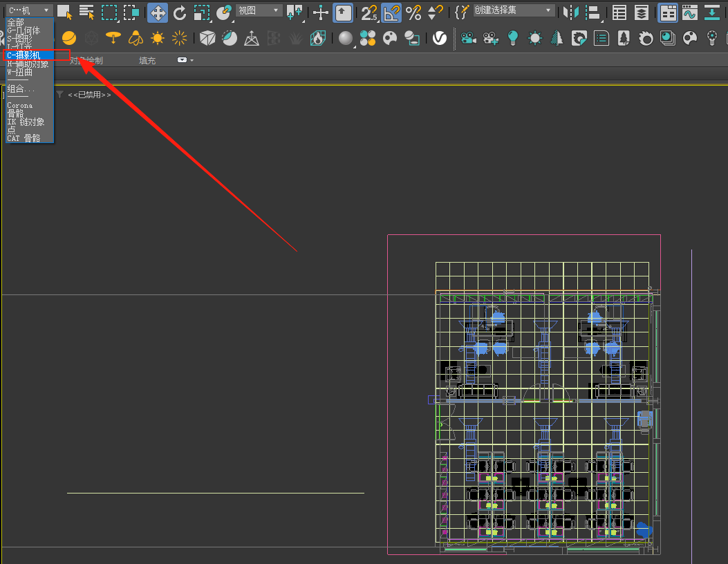Choose G-几何体 from the filter list
This screenshot has width=728, height=564.
pos(24,30)
